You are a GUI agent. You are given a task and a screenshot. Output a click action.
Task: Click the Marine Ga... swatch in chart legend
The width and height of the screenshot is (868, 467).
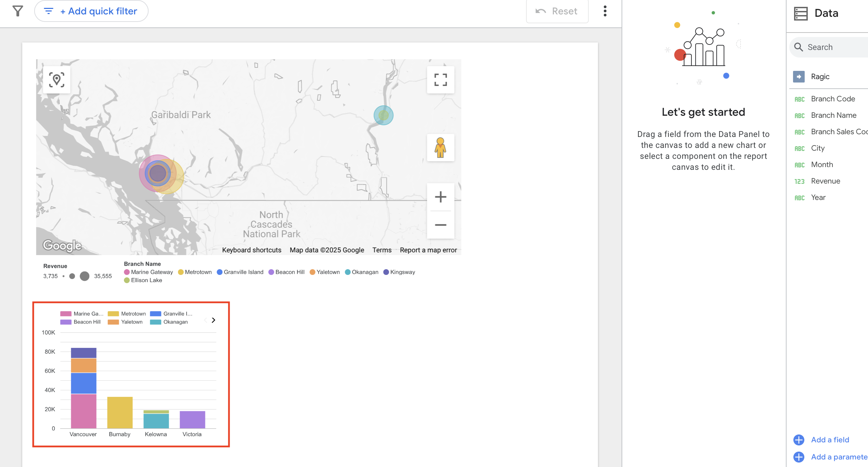(x=66, y=314)
